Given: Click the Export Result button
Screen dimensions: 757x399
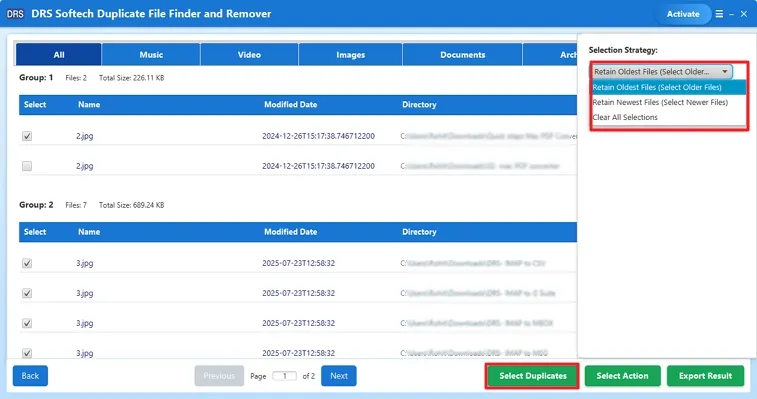Looking at the screenshot, I should [705, 376].
